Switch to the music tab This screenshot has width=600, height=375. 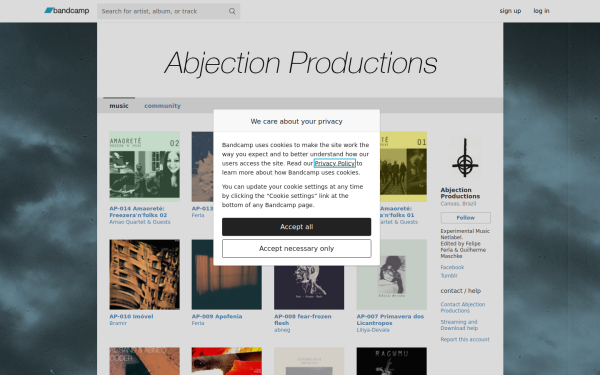pyautogui.click(x=119, y=106)
